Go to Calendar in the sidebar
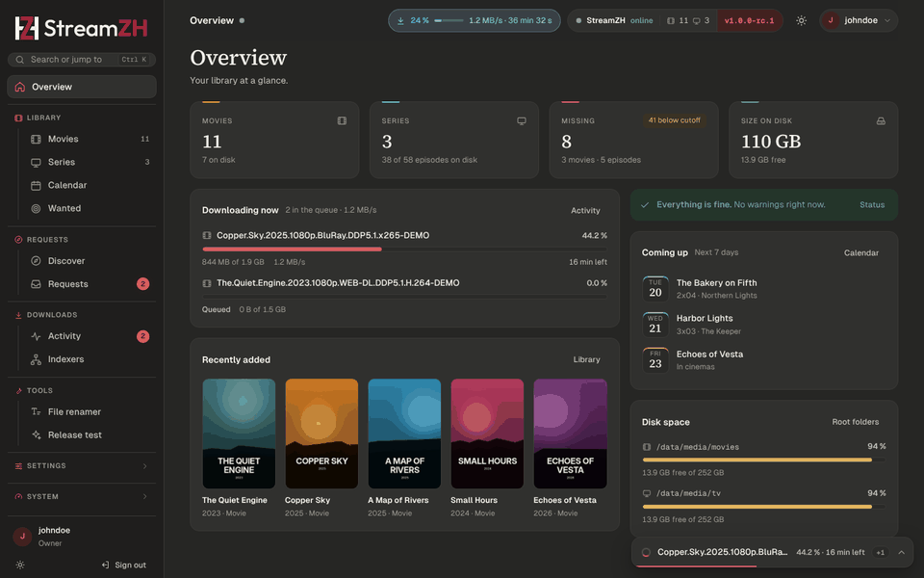924x578 pixels. 88,185
